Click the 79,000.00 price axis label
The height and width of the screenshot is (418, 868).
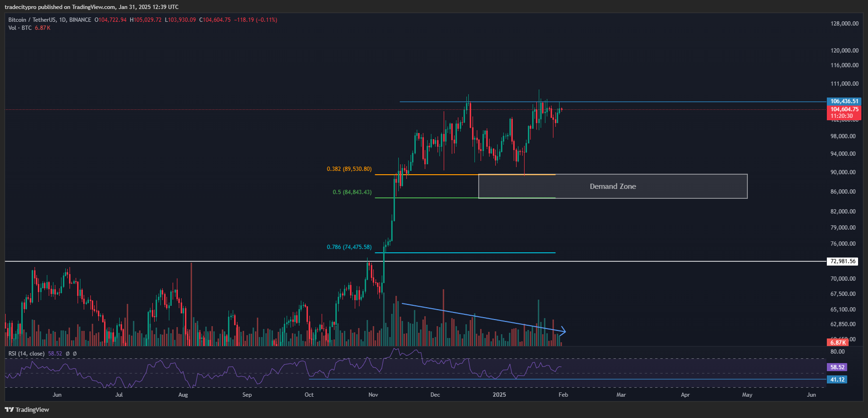click(x=843, y=228)
